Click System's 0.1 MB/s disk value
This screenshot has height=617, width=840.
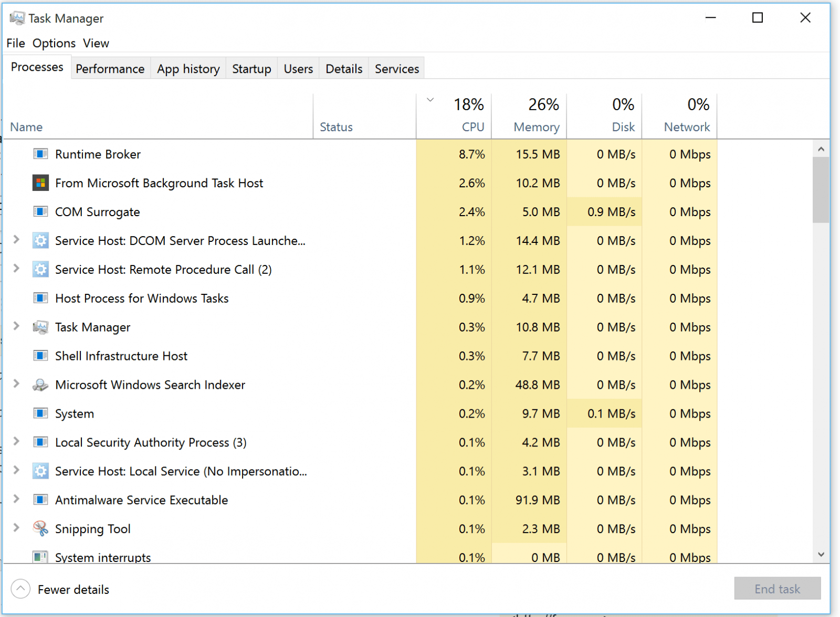pyautogui.click(x=612, y=414)
